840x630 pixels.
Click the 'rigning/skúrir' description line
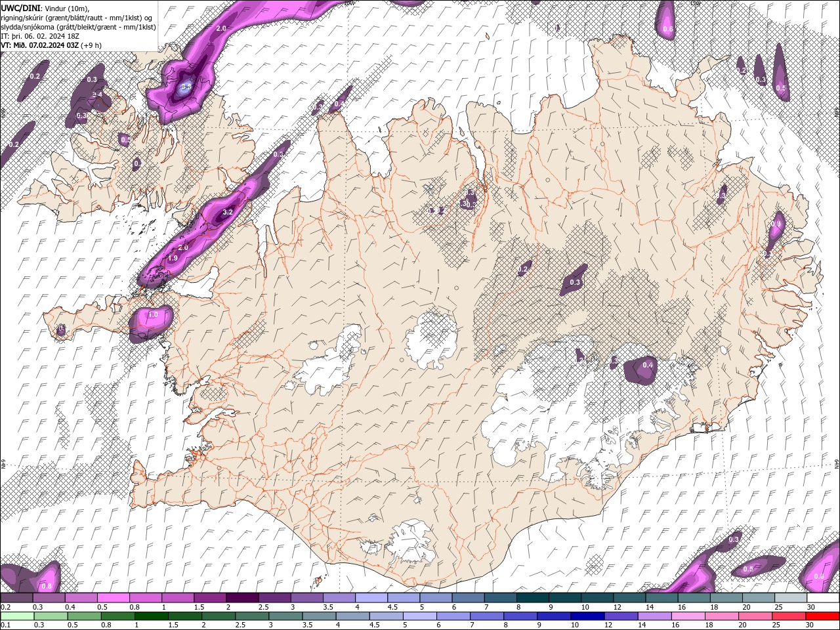(x=77, y=17)
